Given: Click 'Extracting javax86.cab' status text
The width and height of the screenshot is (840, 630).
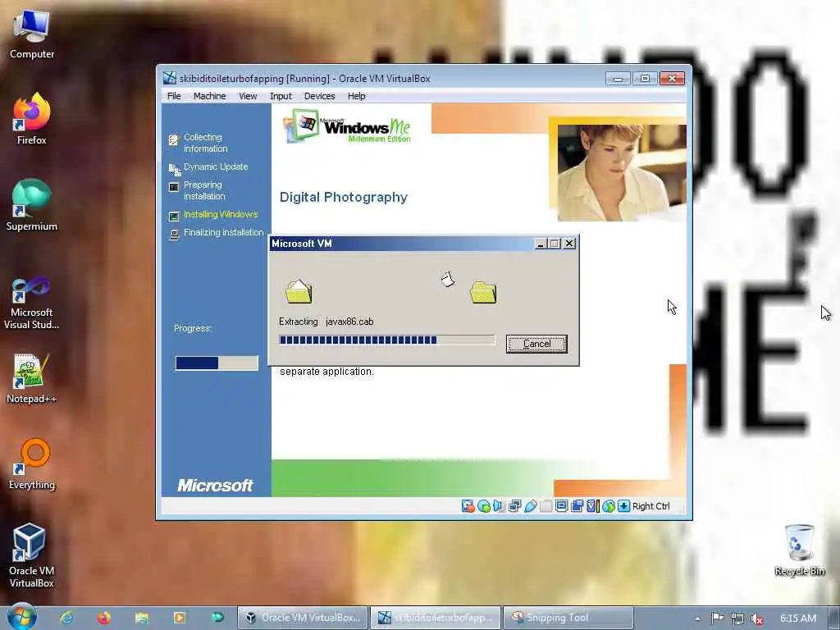Looking at the screenshot, I should pyautogui.click(x=326, y=322).
